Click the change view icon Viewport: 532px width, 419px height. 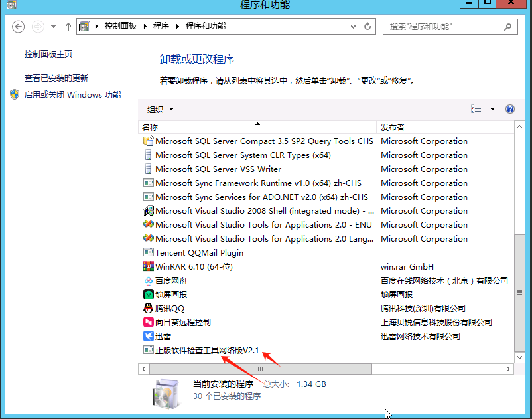click(x=476, y=109)
